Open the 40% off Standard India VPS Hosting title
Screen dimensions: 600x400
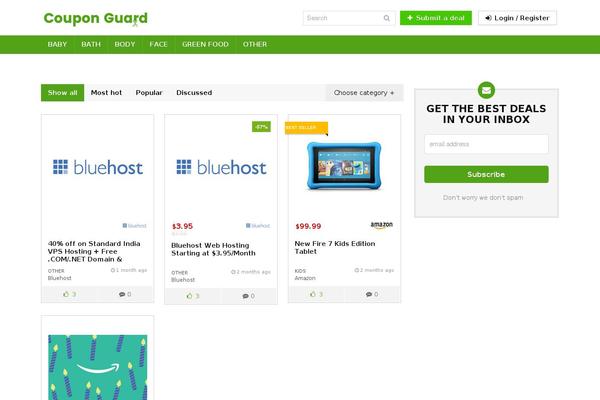pyautogui.click(x=94, y=251)
